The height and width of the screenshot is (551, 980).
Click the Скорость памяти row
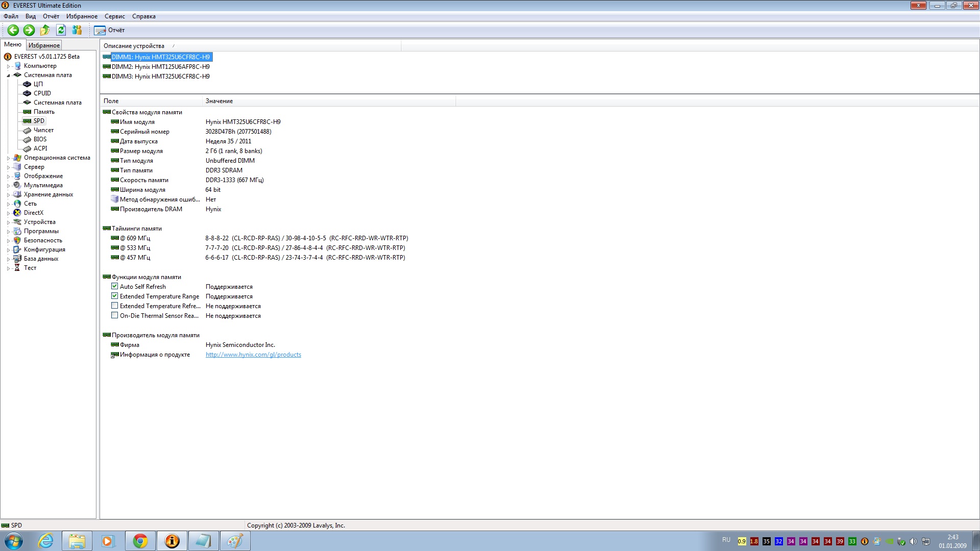point(187,180)
